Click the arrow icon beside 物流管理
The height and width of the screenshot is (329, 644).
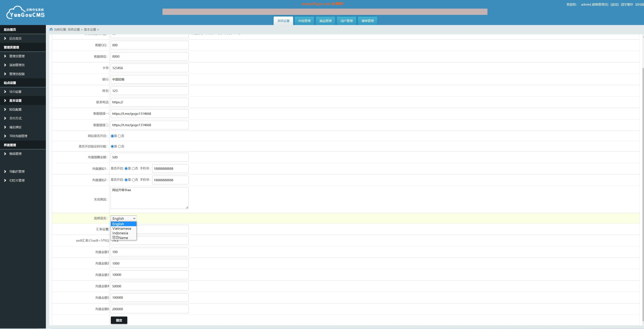pos(5,154)
